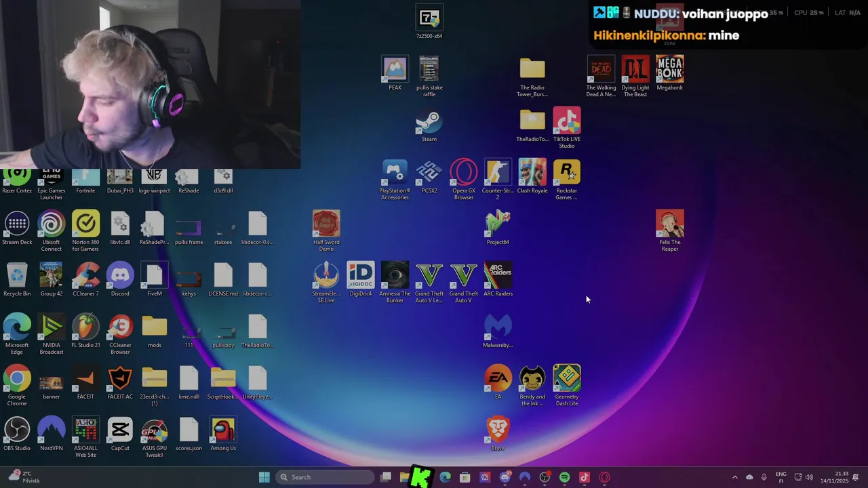Image resolution: width=868 pixels, height=488 pixels.
Task: Open CapCut desktop icon
Action: (x=120, y=434)
